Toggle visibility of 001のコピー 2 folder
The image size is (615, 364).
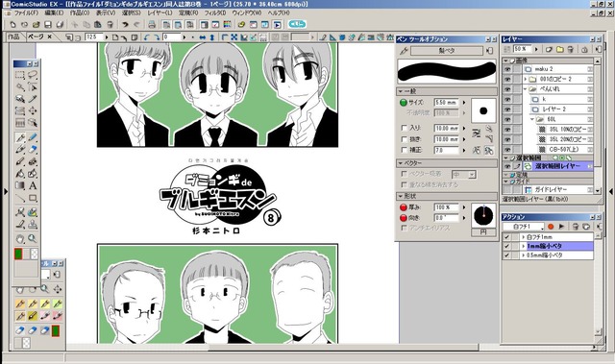point(507,79)
